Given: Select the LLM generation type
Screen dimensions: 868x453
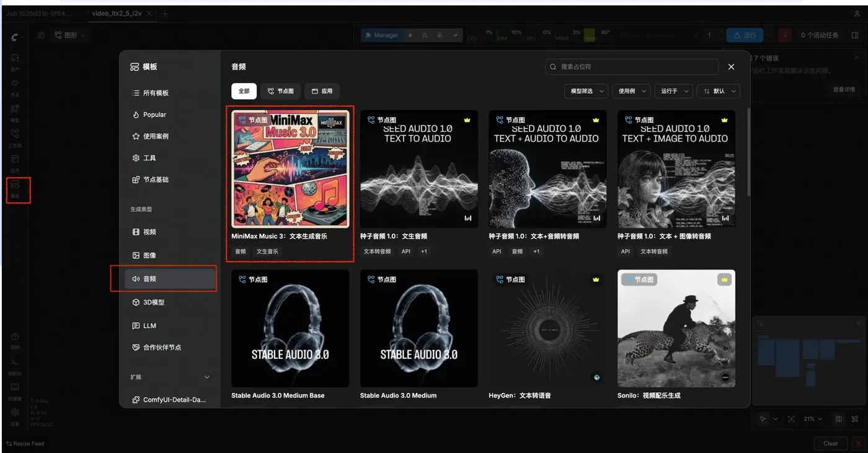Looking at the screenshot, I should click(x=170, y=325).
